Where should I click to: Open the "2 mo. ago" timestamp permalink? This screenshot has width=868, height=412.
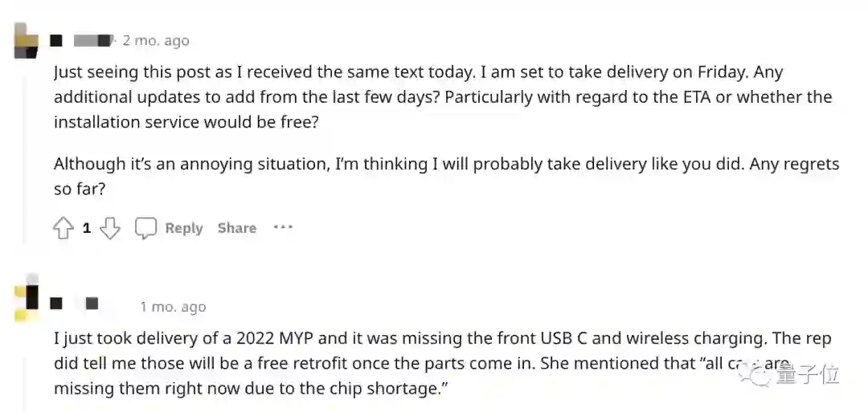pyautogui.click(x=156, y=40)
